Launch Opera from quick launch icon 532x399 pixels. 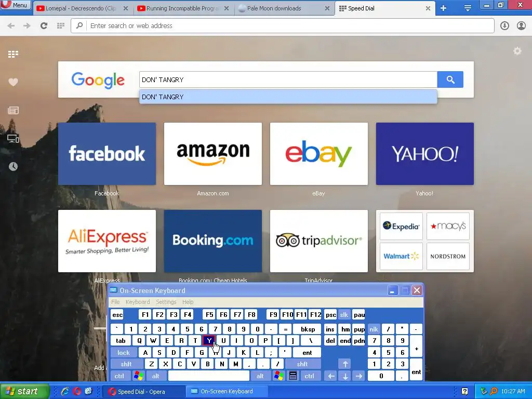(77, 392)
